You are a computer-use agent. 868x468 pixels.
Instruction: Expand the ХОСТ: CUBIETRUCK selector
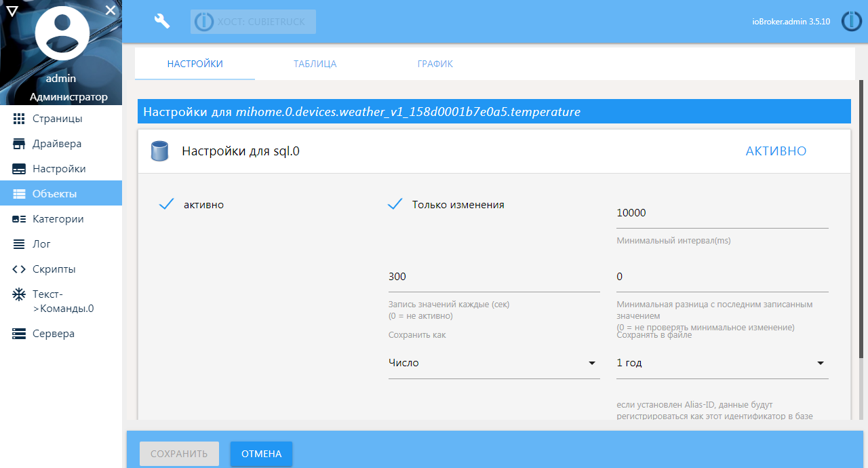pyautogui.click(x=252, y=21)
